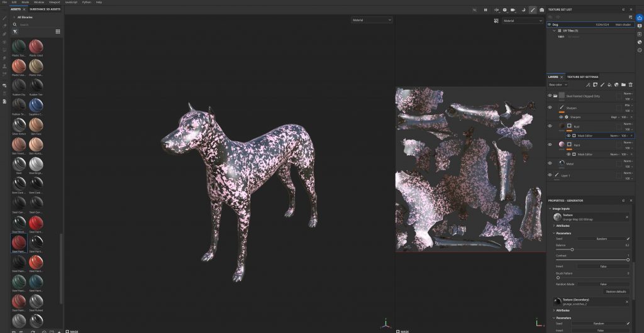Open the Base color channel dropdown

[558, 84]
